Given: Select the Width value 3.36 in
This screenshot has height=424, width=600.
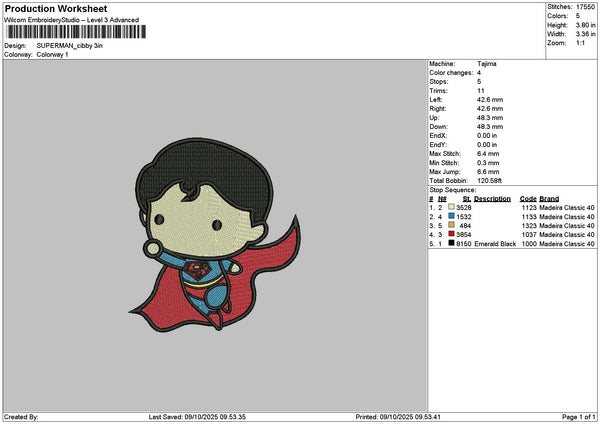Looking at the screenshot, I should point(585,34).
